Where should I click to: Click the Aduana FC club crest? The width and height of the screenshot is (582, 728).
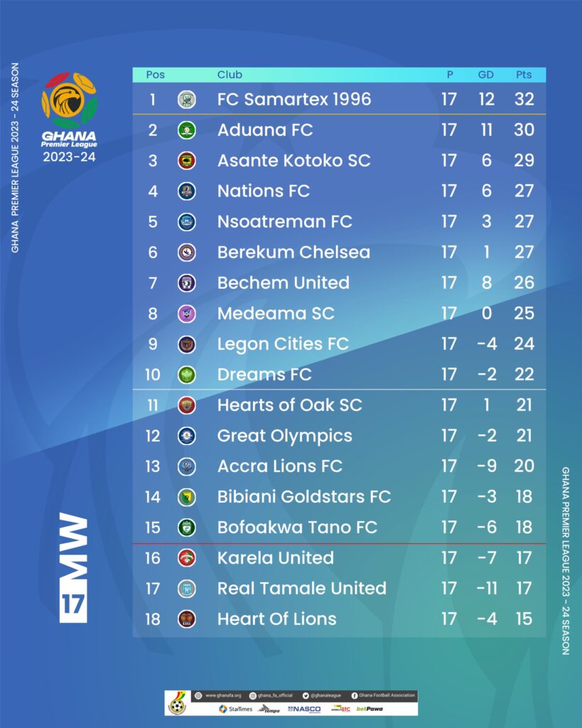[187, 130]
